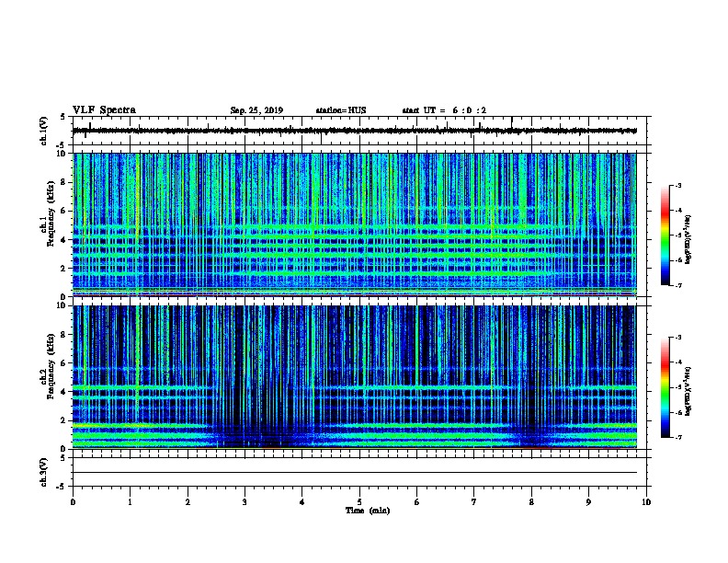Click the "VLF Spectra" plot title

(x=104, y=110)
